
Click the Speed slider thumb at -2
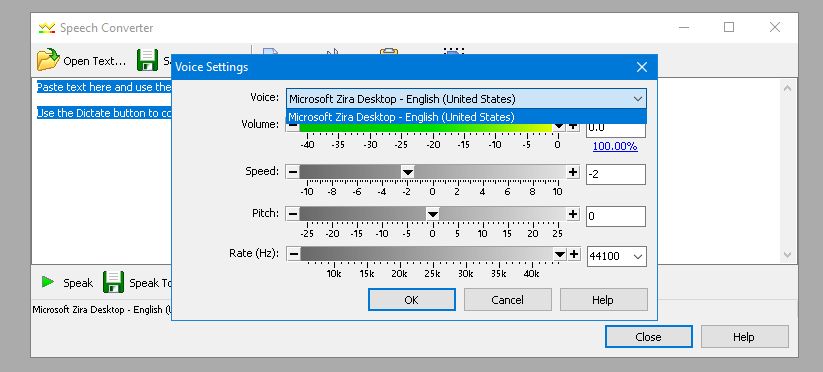[x=407, y=172]
